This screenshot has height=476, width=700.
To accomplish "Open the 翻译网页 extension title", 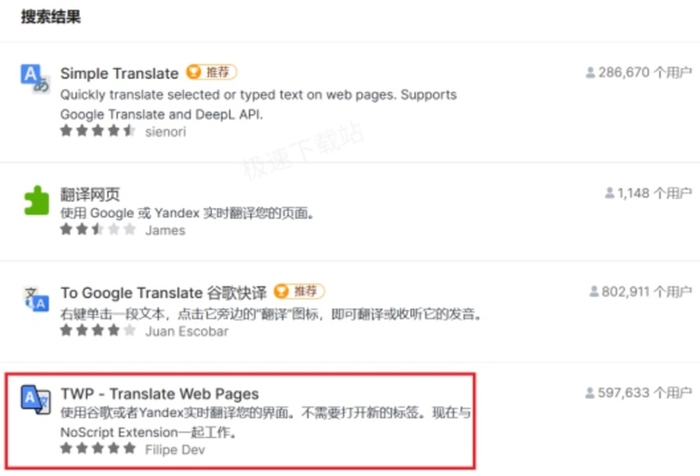I will 90,194.
